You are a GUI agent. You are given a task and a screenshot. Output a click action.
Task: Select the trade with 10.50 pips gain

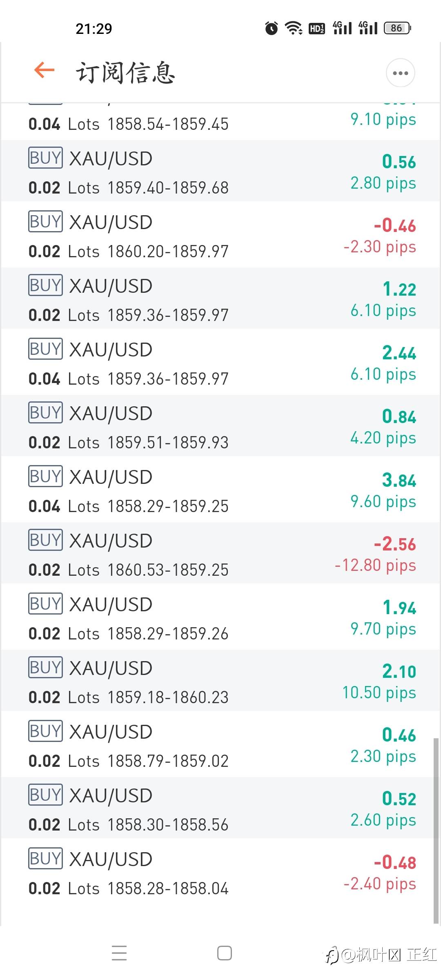[220, 681]
